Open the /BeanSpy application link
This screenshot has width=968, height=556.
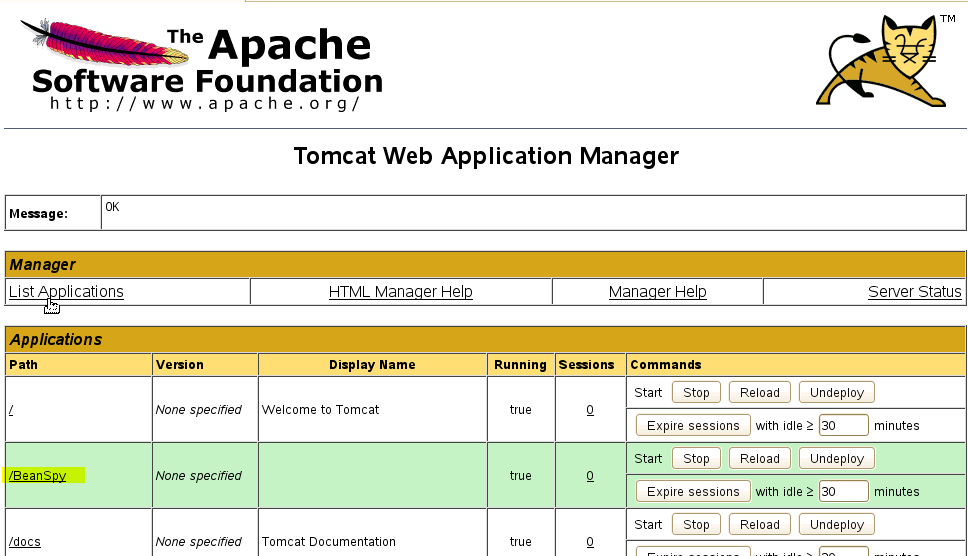(38, 475)
